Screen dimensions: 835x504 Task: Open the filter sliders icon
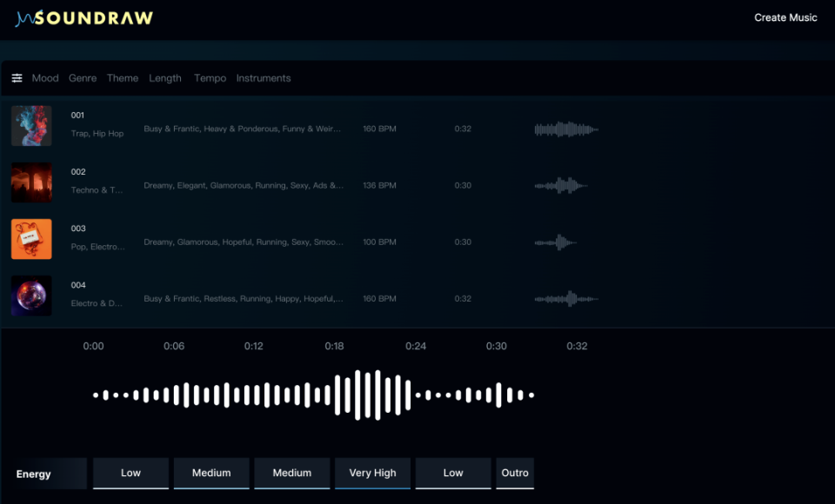click(17, 78)
